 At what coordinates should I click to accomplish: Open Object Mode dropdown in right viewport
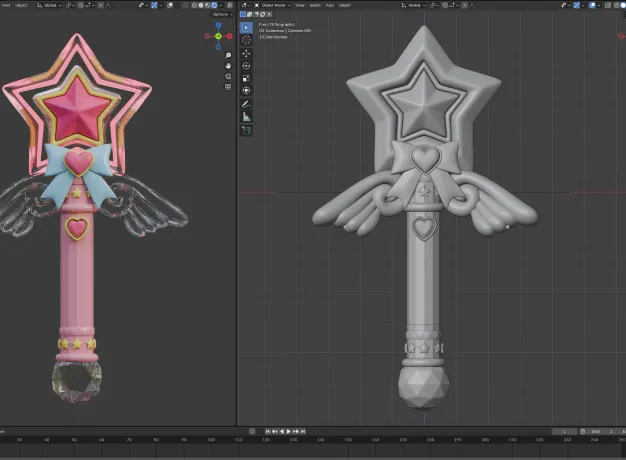(x=272, y=5)
